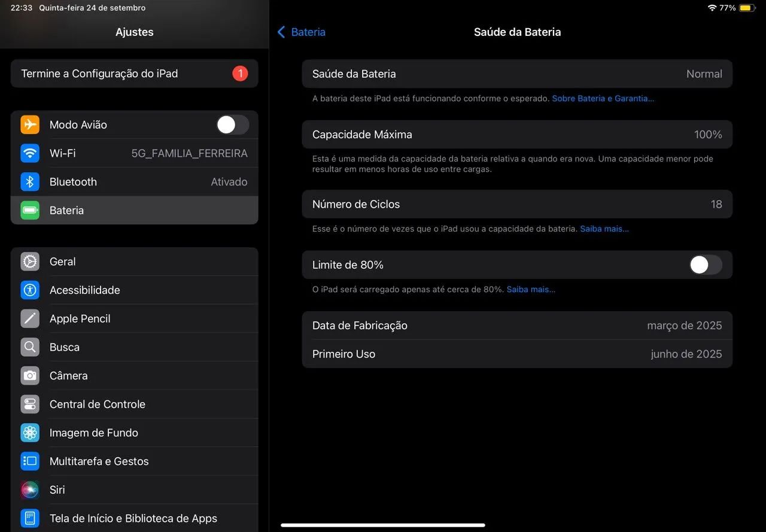Open the Acessibilidade settings row
Screen dimensions: 766x532
[x=135, y=290]
